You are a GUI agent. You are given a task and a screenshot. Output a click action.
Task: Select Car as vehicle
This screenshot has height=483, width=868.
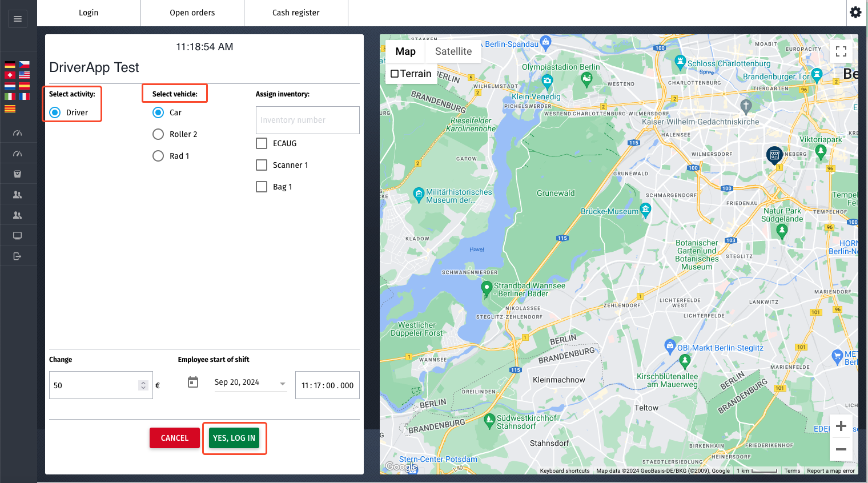coord(158,112)
